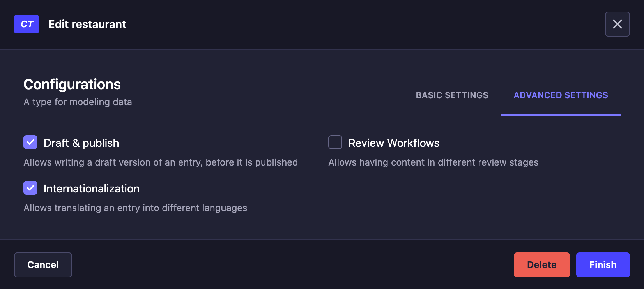Switch to the Basic Settings tab

click(x=452, y=95)
